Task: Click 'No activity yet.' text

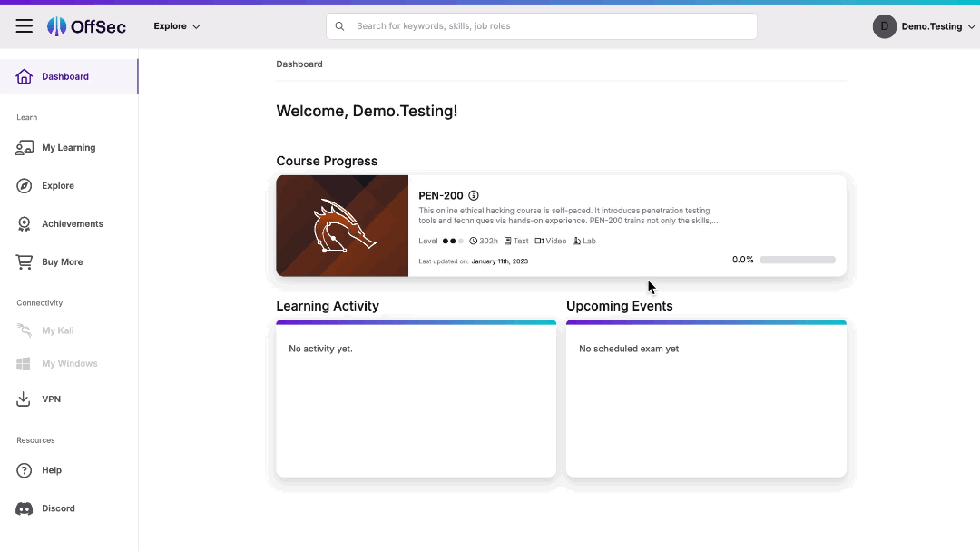Action: 320,349
